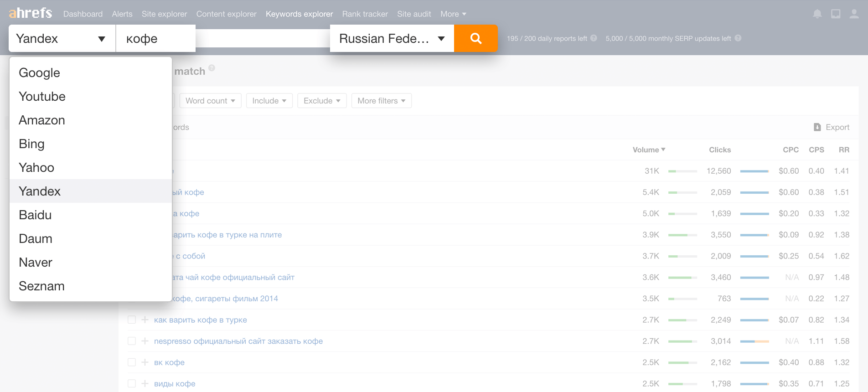Check the box for 'как варить кофе в турке'
This screenshot has width=868, height=392.
(x=132, y=320)
